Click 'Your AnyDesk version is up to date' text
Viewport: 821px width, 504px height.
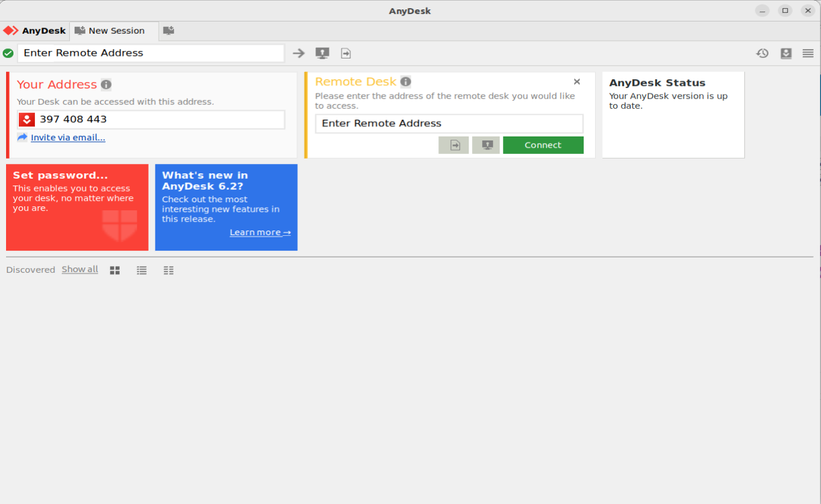668,101
